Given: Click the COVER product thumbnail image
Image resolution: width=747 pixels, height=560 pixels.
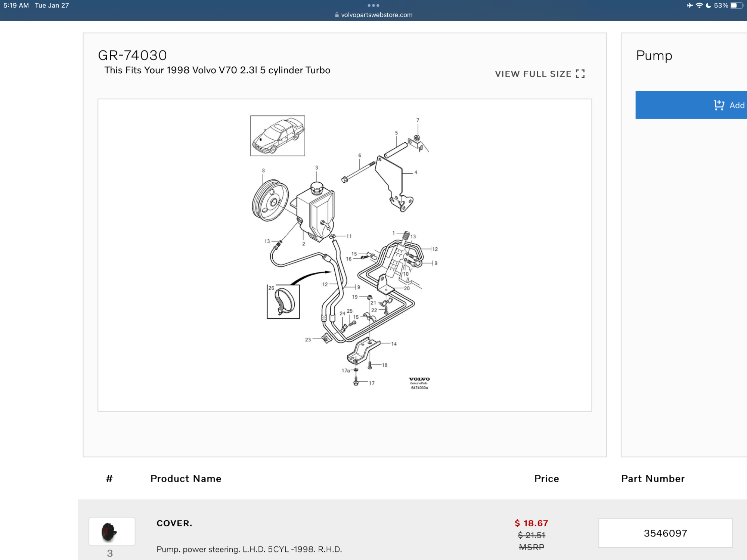Looking at the screenshot, I should [112, 531].
